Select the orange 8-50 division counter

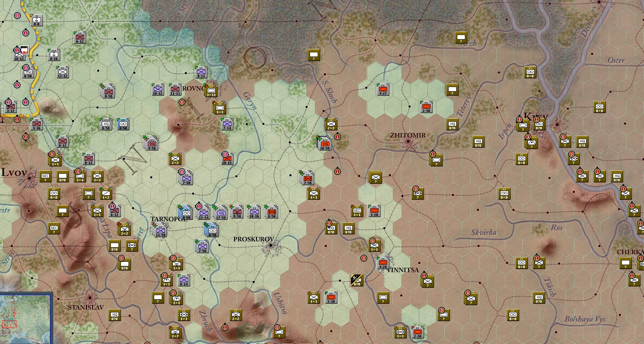click(x=272, y=212)
